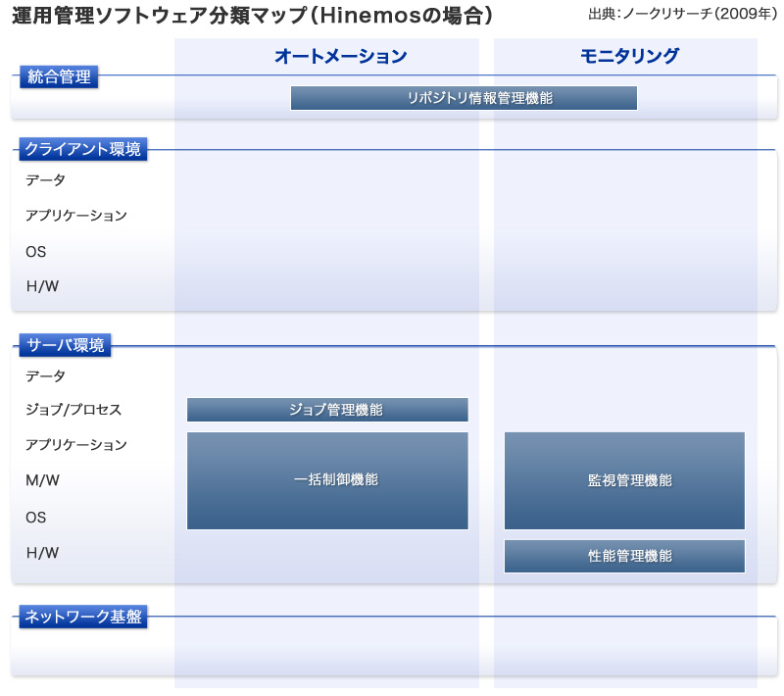Select the クライアント環境 section label
This screenshot has width=784, height=696.
(x=83, y=149)
